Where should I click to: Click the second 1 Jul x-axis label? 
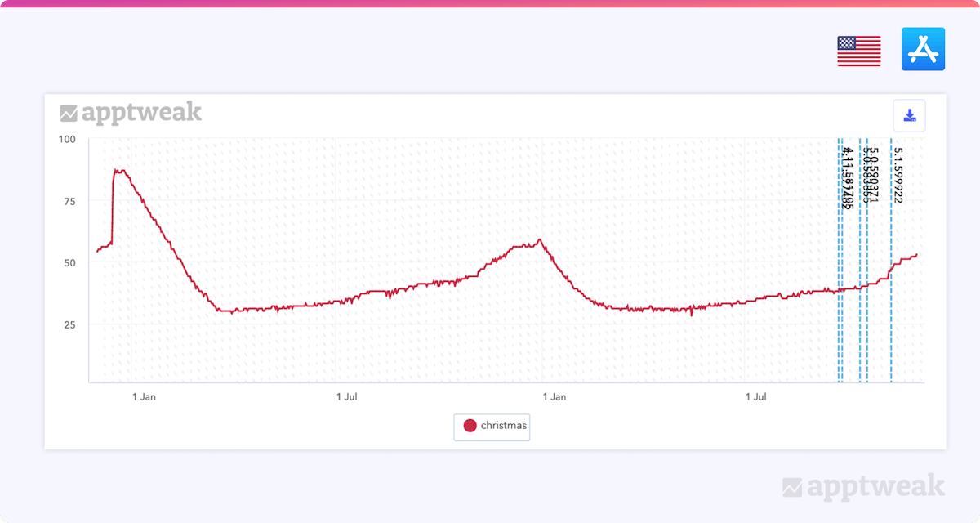[x=756, y=397]
